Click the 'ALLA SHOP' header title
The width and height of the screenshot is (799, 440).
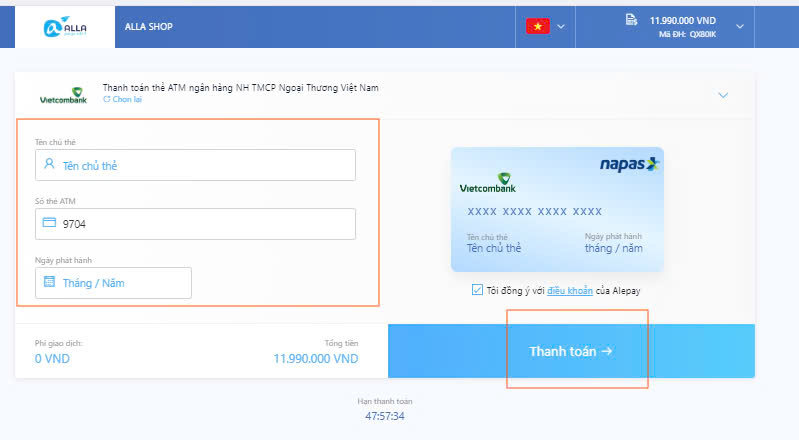pyautogui.click(x=149, y=27)
